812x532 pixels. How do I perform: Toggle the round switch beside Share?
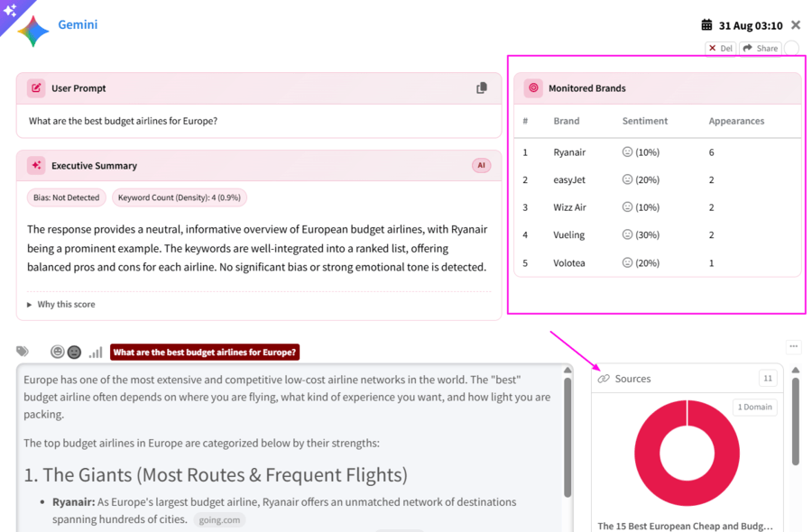[x=791, y=48]
